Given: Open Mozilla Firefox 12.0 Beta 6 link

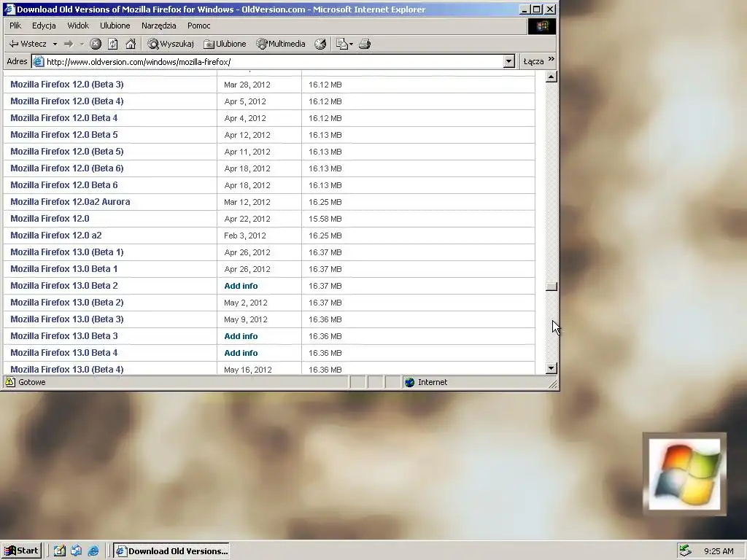Looking at the screenshot, I should pyautogui.click(x=64, y=184).
